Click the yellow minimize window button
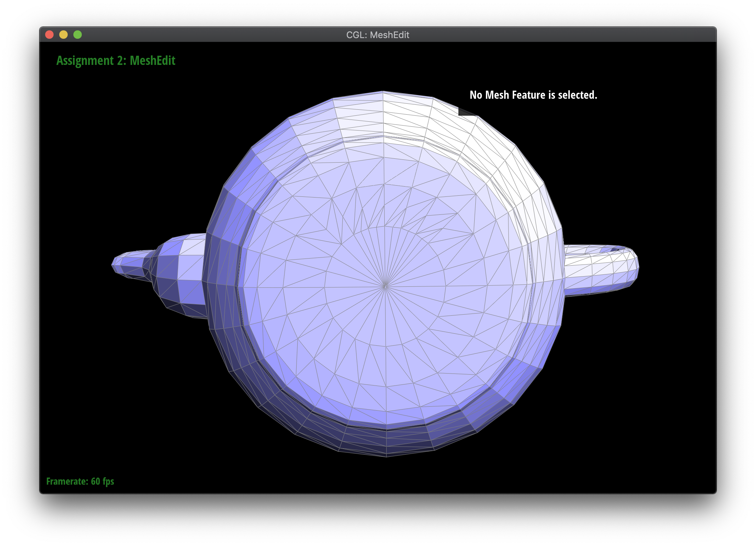Viewport: 756px width, 546px height. coord(63,35)
